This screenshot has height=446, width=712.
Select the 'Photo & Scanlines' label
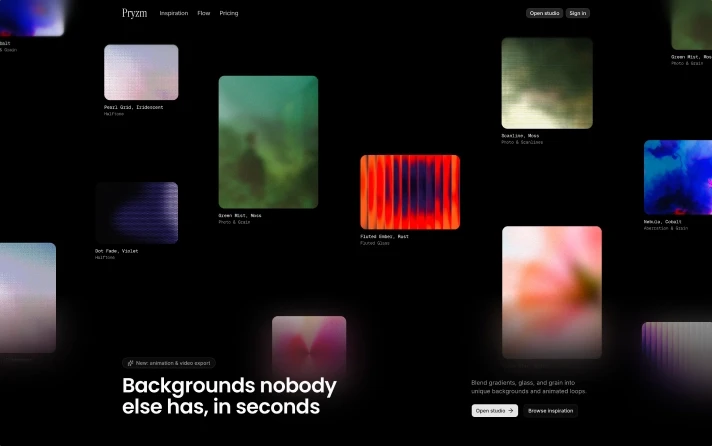coord(522,142)
